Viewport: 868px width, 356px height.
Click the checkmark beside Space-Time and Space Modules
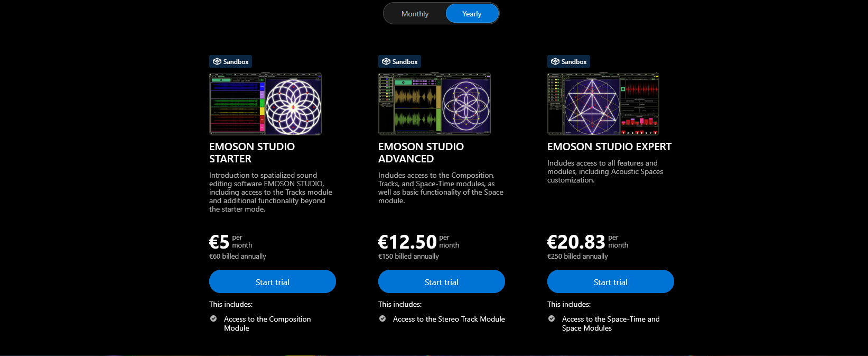551,318
